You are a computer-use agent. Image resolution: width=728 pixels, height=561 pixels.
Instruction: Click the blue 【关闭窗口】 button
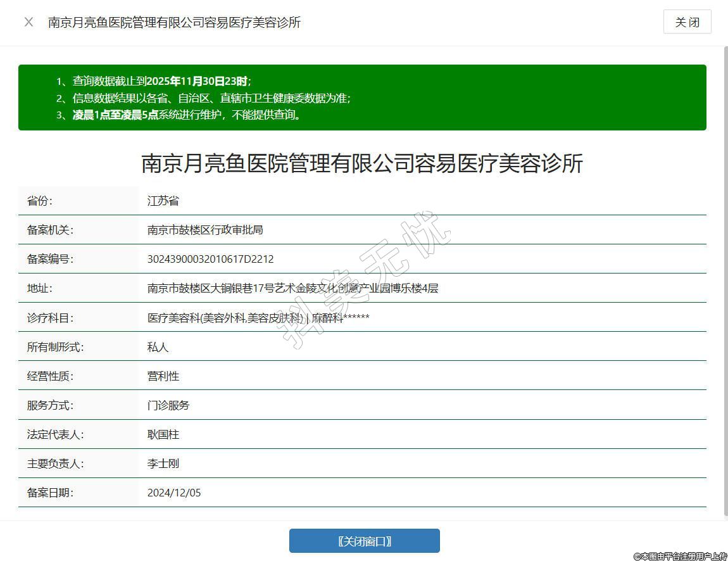coord(364,541)
